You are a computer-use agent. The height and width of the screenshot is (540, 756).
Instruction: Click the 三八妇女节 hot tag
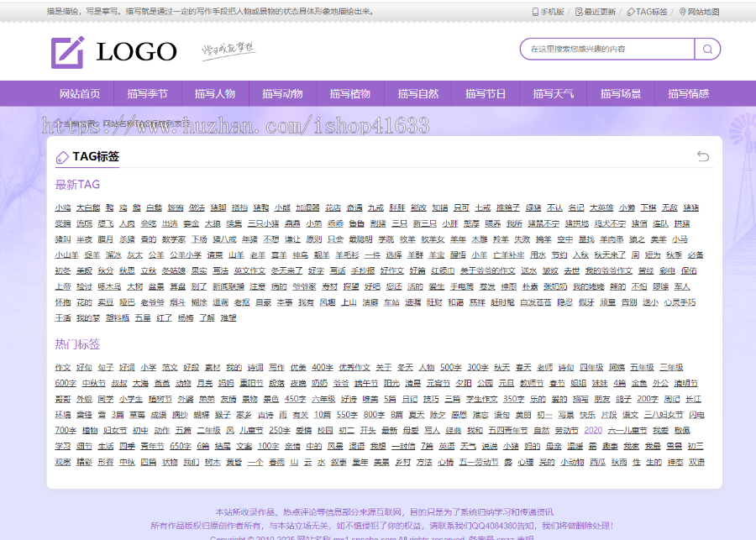pyautogui.click(x=664, y=415)
